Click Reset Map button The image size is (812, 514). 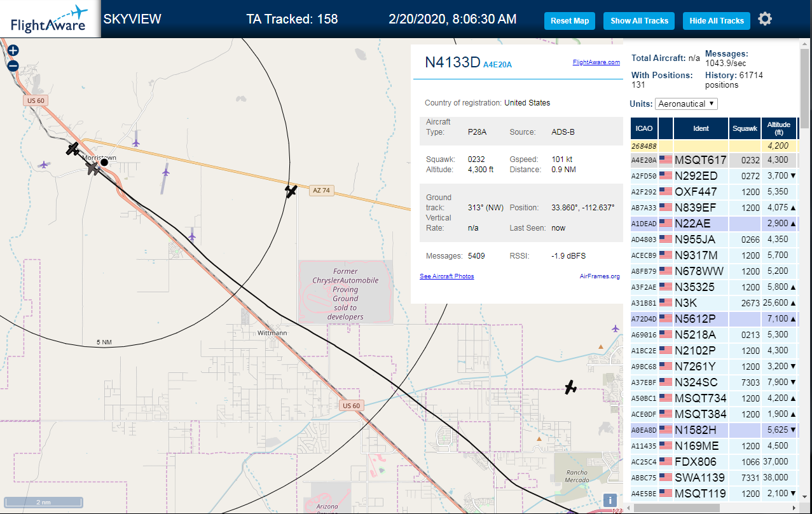(x=570, y=20)
